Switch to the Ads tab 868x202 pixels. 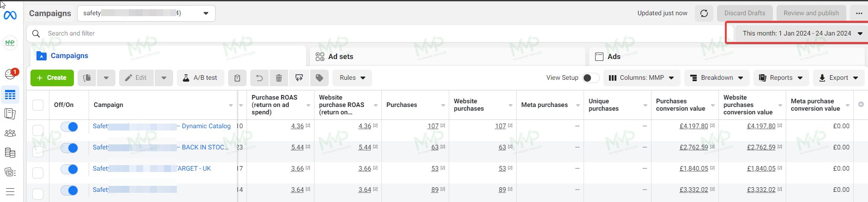727,56
